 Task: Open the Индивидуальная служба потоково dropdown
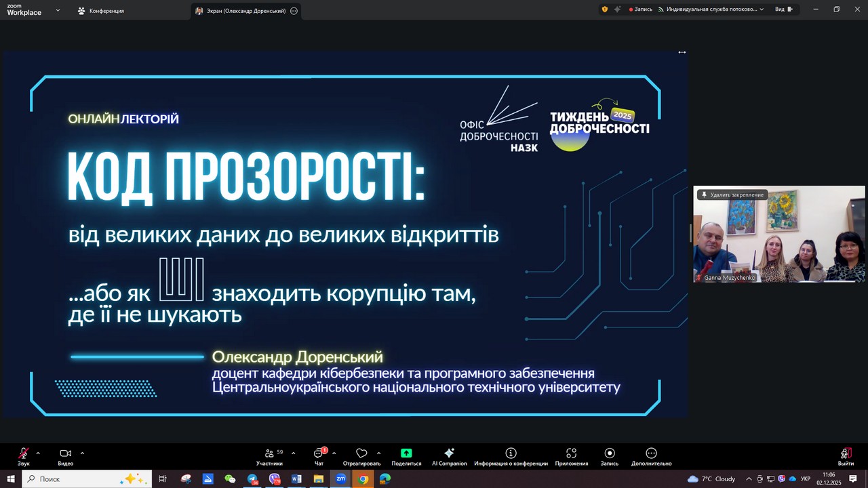(x=711, y=9)
